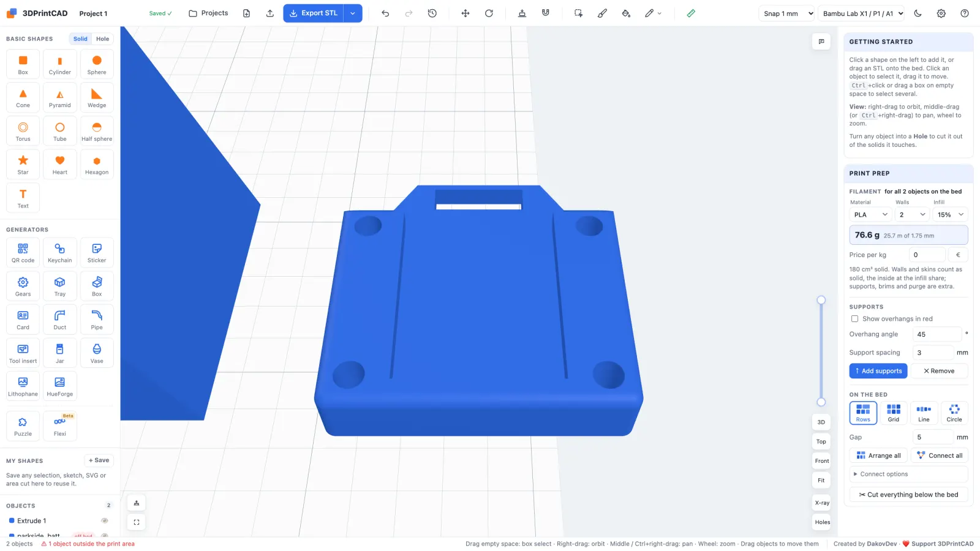Open the Gears generator
The image size is (980, 551).
click(23, 286)
